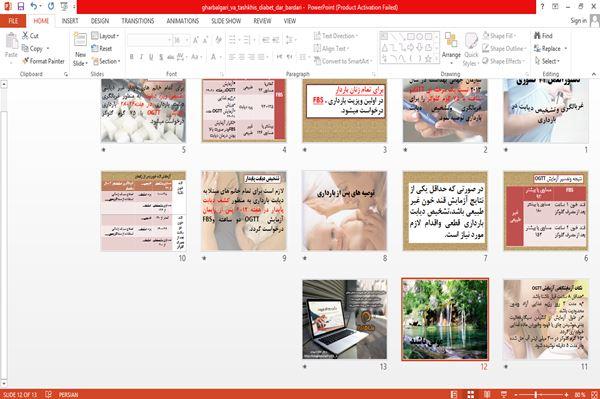This screenshot has height=399, width=600.
Task: Click Clear All Formatting icon
Action: tap(218, 40)
